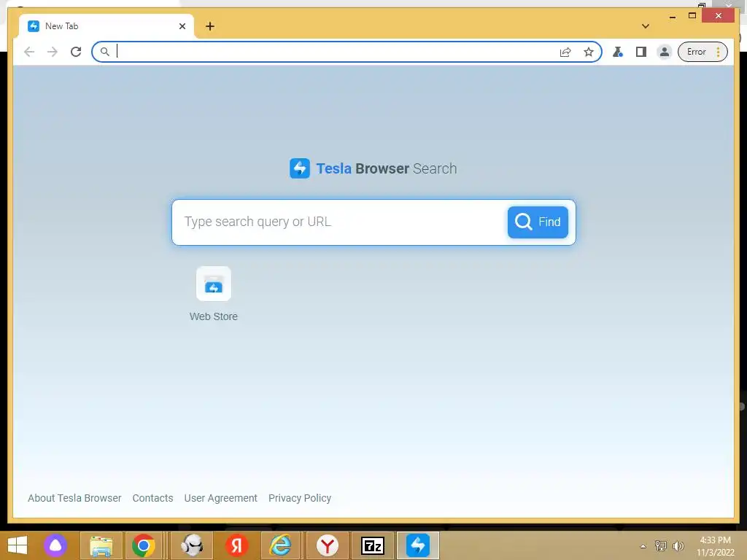Image resolution: width=747 pixels, height=560 pixels.
Task: Open the User Agreement link
Action: click(220, 498)
